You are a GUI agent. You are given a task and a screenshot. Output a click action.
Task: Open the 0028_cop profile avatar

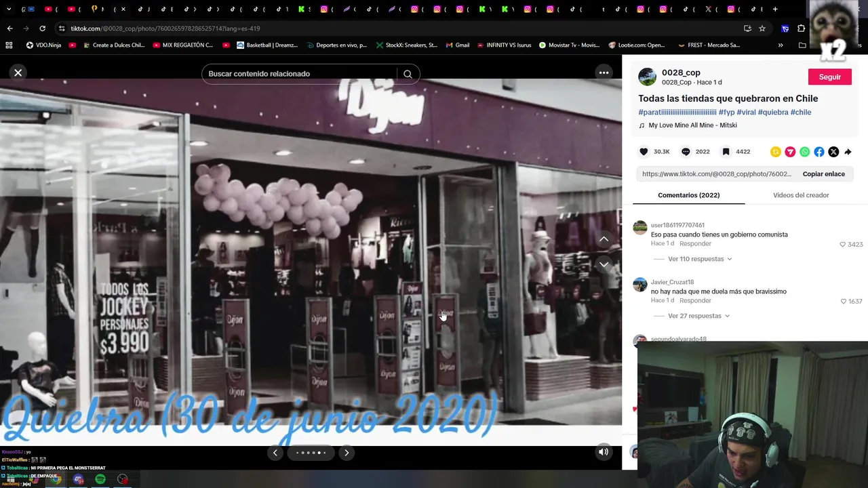648,77
